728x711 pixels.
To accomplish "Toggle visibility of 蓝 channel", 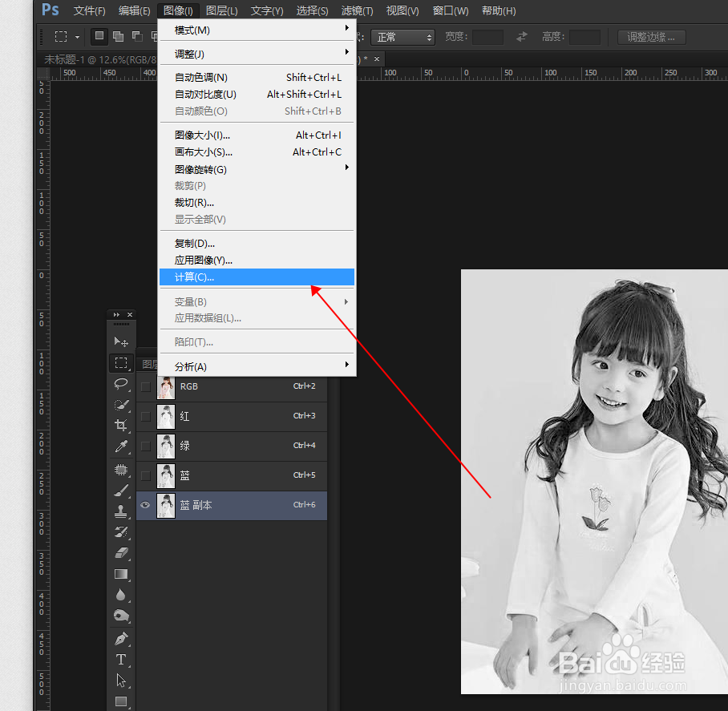I will coord(146,475).
